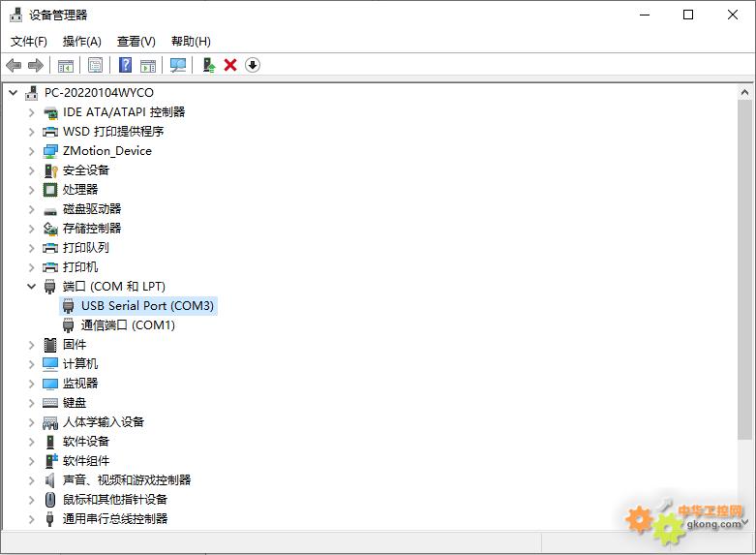The width and height of the screenshot is (756, 555).
Task: Collapse the PC-20220104WYCO root node
Action: pos(13,93)
